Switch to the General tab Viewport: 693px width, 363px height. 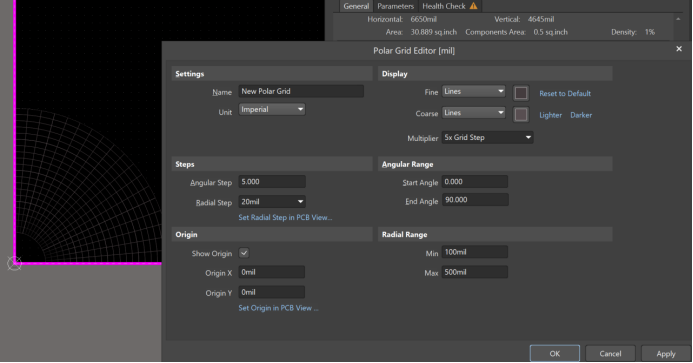coord(356,6)
